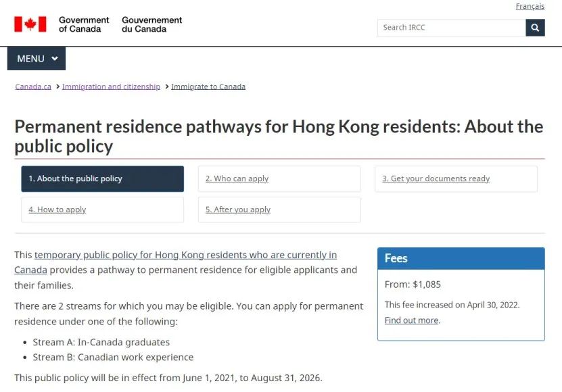The image size is (562, 392).
Task: Click the Fees panel header
Action: (x=461, y=258)
